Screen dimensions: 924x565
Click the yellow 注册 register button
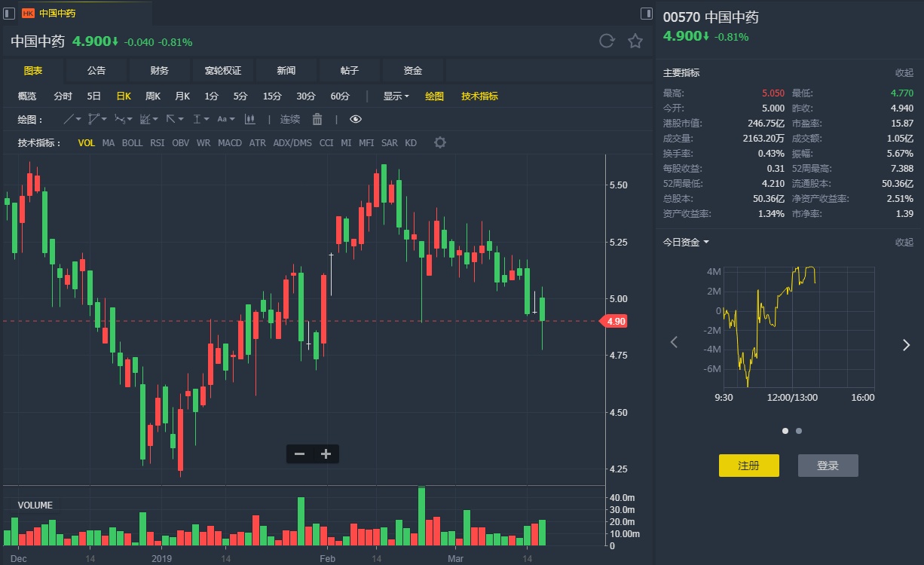pyautogui.click(x=748, y=466)
